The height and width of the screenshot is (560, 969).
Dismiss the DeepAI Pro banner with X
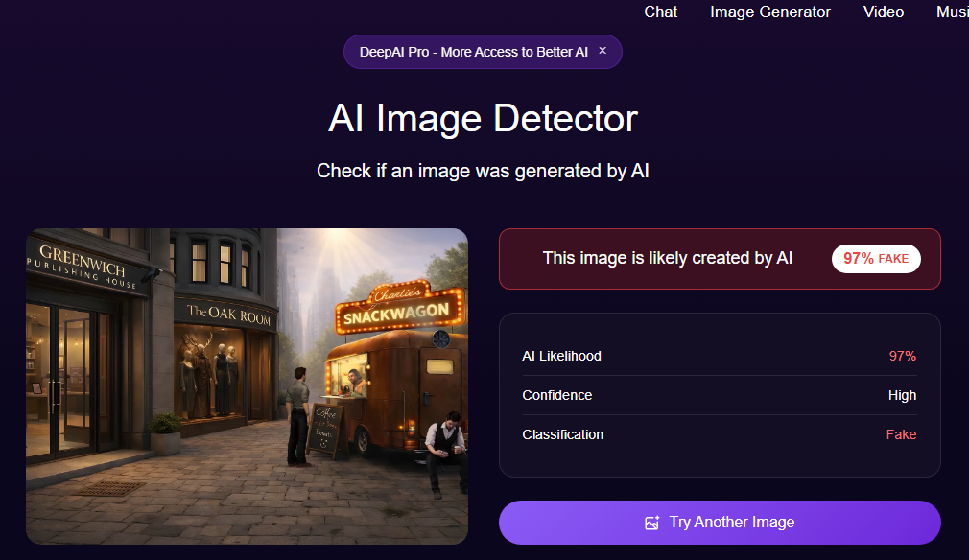pos(603,51)
